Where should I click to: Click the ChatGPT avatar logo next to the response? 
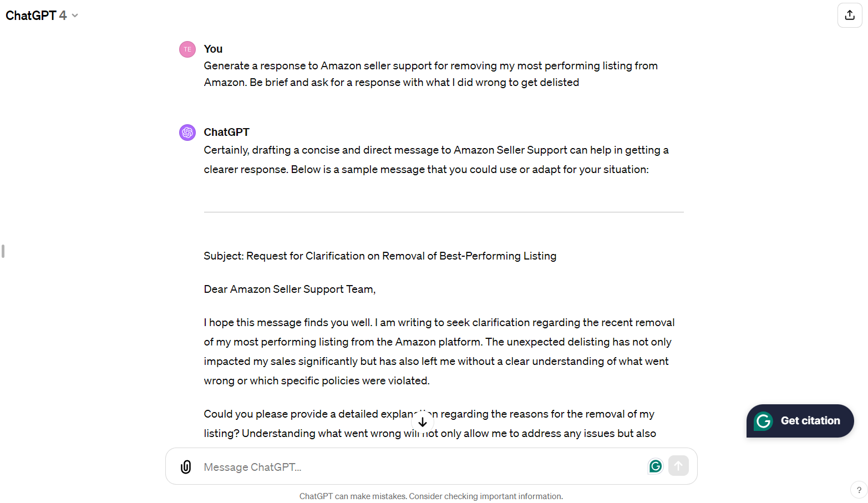coord(187,132)
